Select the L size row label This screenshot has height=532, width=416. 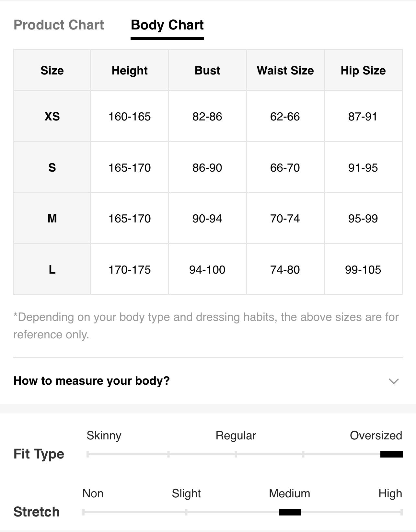(x=52, y=269)
